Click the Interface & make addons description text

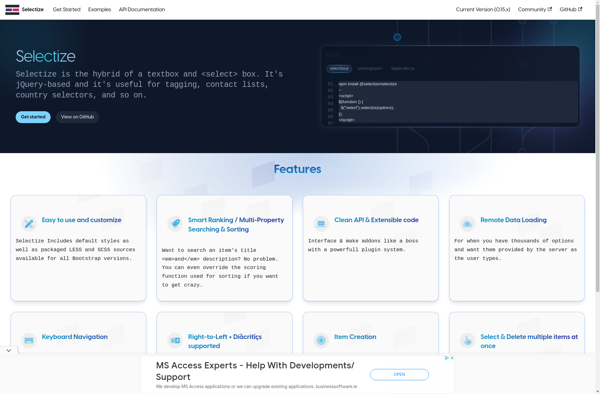(363, 245)
